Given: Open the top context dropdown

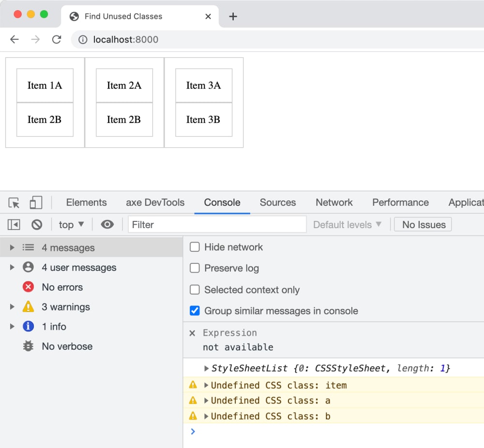Looking at the screenshot, I should coord(71,225).
